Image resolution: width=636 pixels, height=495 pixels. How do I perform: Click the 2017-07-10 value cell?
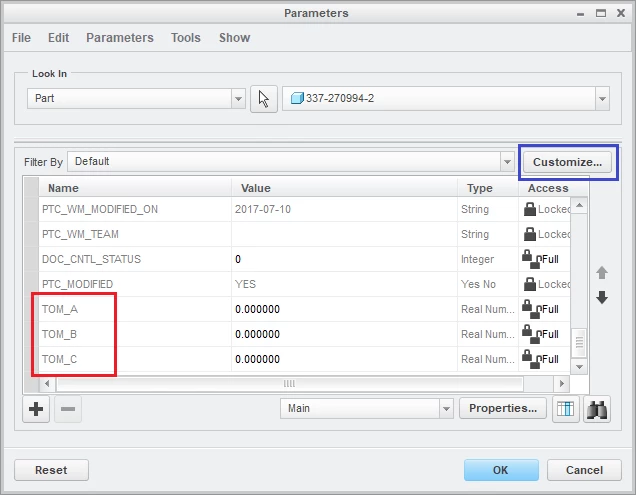(x=344, y=209)
